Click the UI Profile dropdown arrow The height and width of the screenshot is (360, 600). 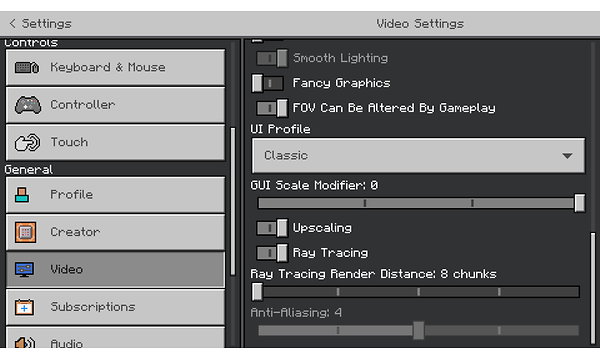click(567, 156)
